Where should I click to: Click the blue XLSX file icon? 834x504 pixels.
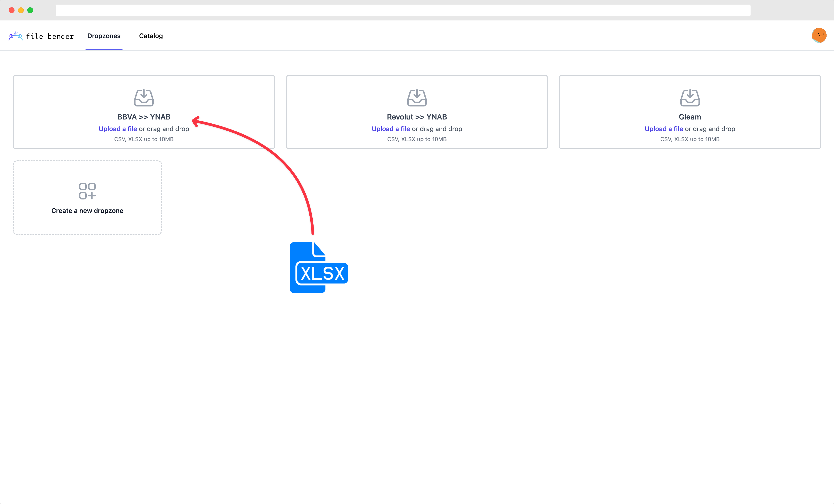(318, 267)
